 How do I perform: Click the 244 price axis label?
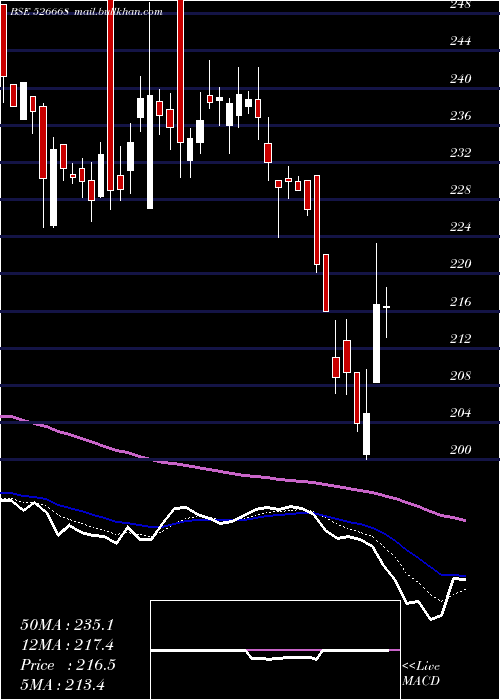(460, 42)
